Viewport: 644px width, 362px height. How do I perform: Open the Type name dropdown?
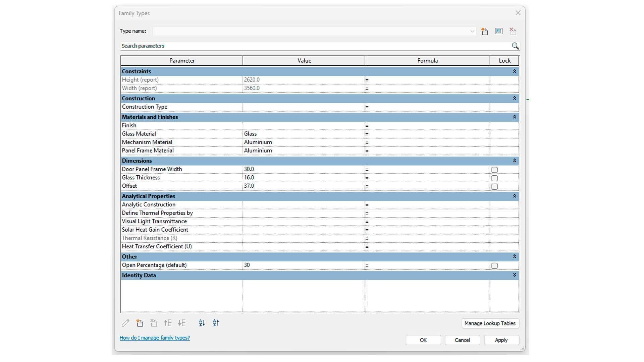[x=472, y=32]
